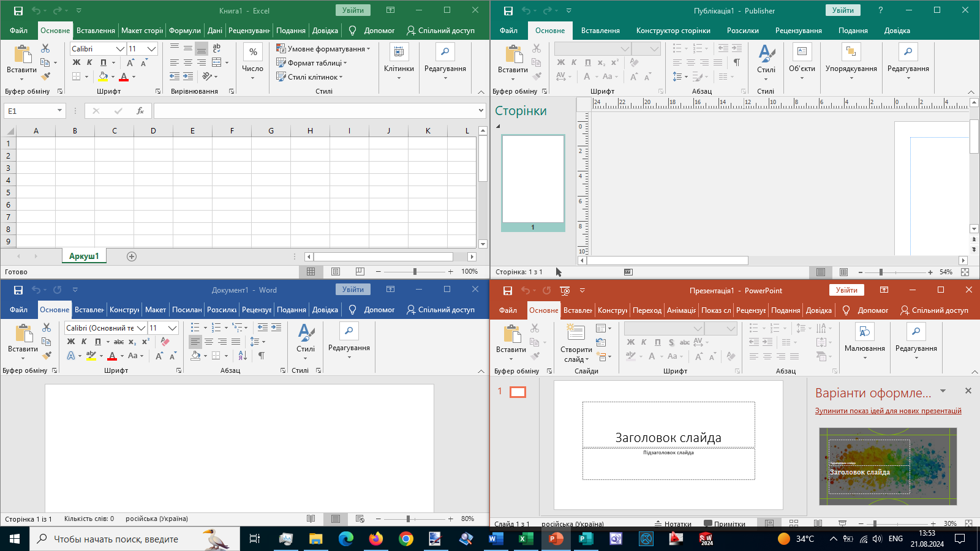This screenshot has width=980, height=551.
Task: Click the Excel fill color bucket icon
Action: [103, 77]
